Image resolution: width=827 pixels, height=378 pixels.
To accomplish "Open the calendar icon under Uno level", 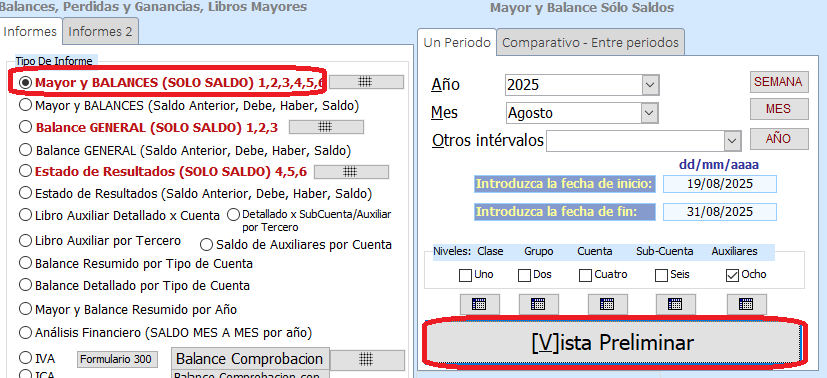I will pos(479,304).
